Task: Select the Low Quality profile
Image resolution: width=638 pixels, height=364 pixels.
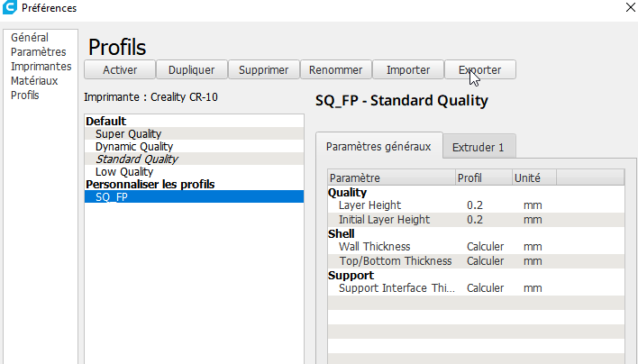Action: (x=194, y=171)
